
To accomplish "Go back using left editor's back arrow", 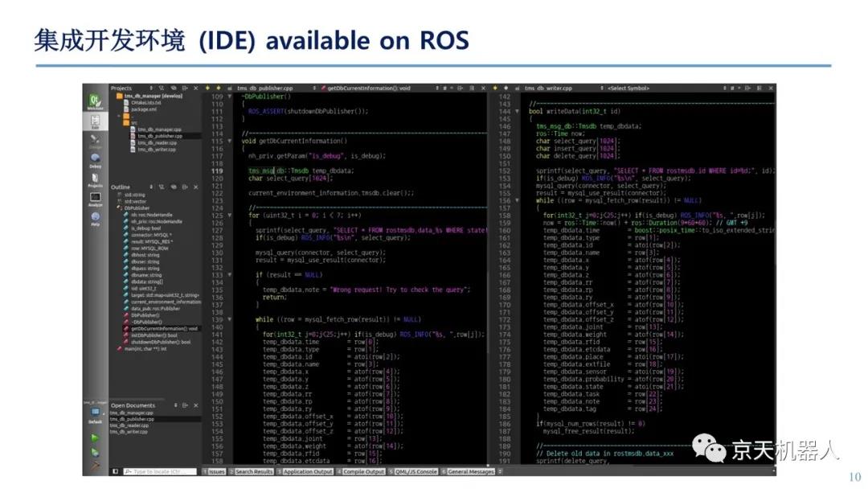I will click(208, 88).
